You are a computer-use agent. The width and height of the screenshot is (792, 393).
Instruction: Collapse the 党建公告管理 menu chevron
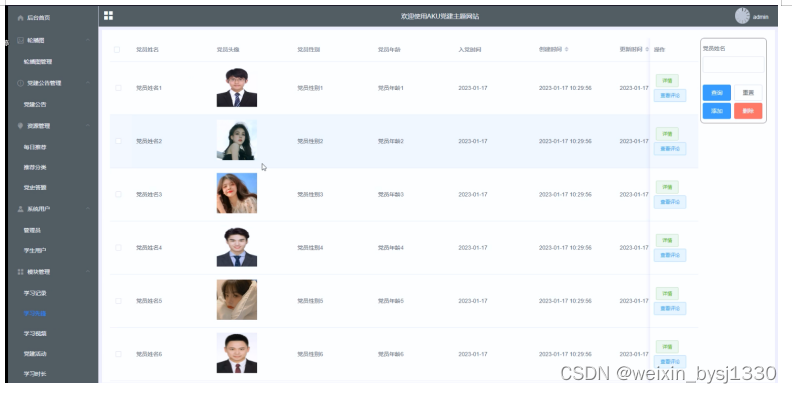pyautogui.click(x=88, y=83)
